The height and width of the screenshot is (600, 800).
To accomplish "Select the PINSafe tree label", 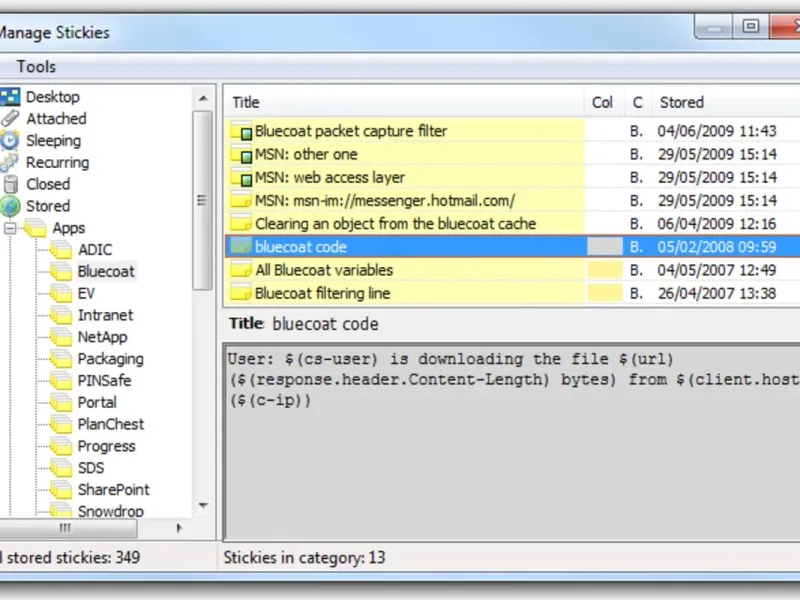I will click(x=105, y=381).
